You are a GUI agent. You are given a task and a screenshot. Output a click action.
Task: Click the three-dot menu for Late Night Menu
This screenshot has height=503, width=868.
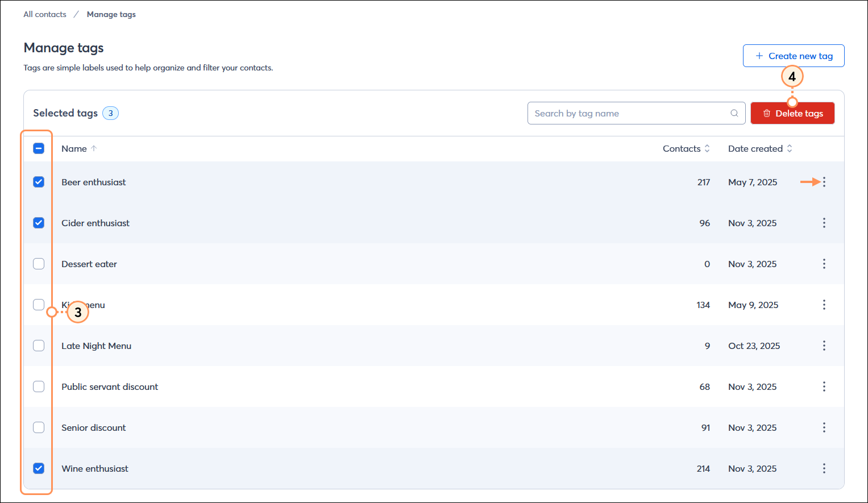pos(824,346)
